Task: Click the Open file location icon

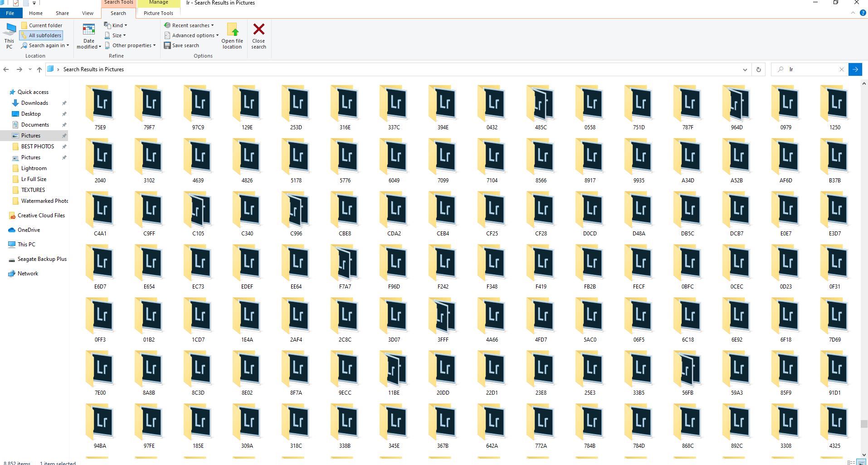Action: click(232, 36)
